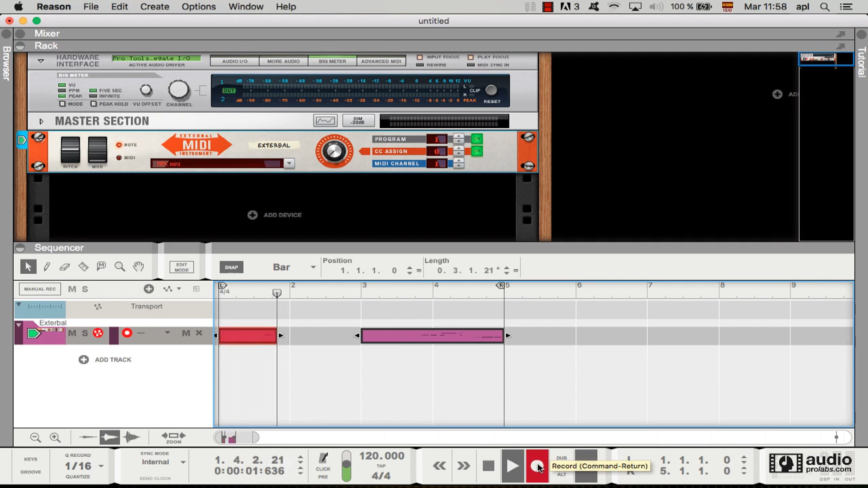The image size is (868, 488).
Task: Click the Fast Forward button
Action: (463, 466)
